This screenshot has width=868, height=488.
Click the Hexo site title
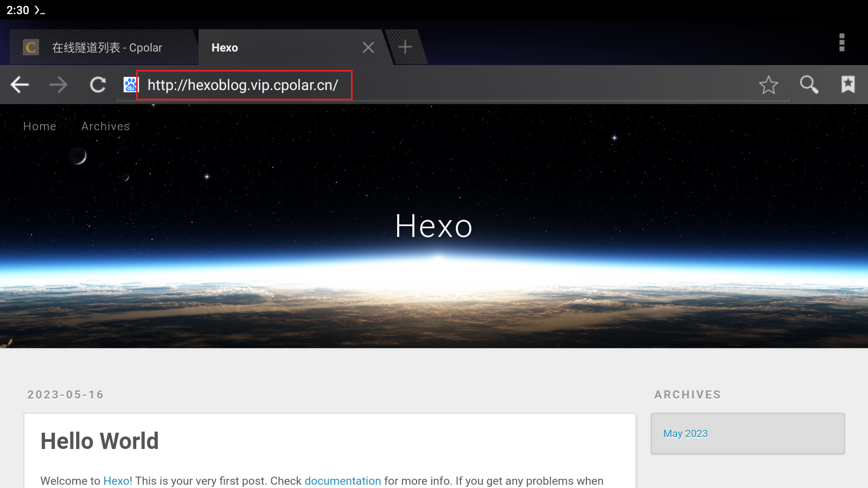434,226
